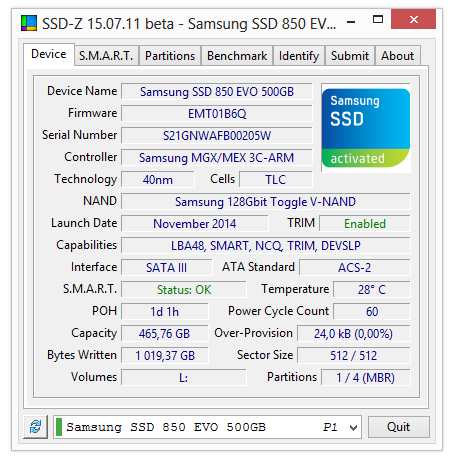Click the 28° C temperature value
Image resolution: width=454 pixels, height=461 pixels.
click(372, 290)
